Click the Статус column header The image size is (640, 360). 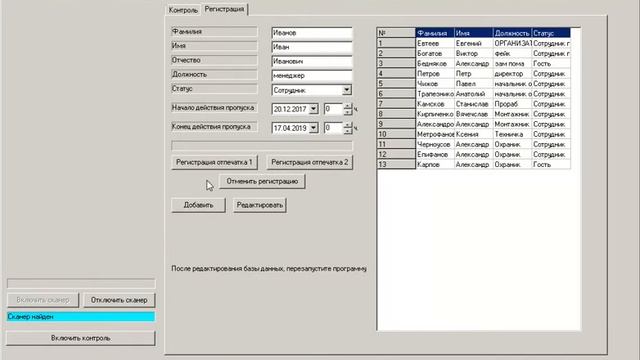tap(551, 33)
